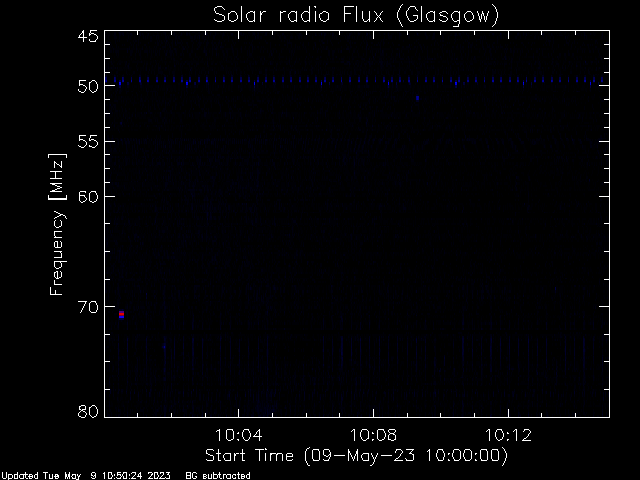Image resolution: width=640 pixels, height=480 pixels.
Task: Select the plot title Solar radio Flux (Glasgow)
Action: click(x=356, y=15)
